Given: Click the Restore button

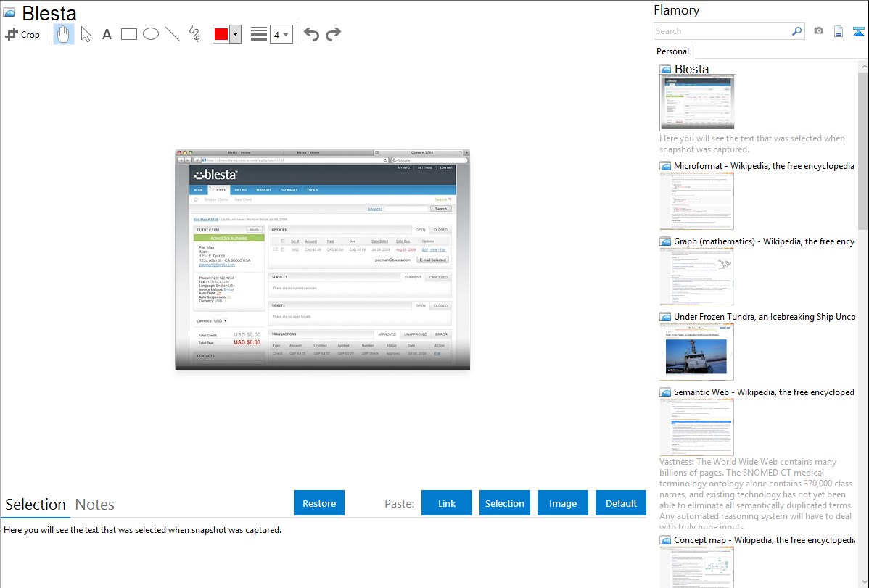Looking at the screenshot, I should pyautogui.click(x=319, y=503).
